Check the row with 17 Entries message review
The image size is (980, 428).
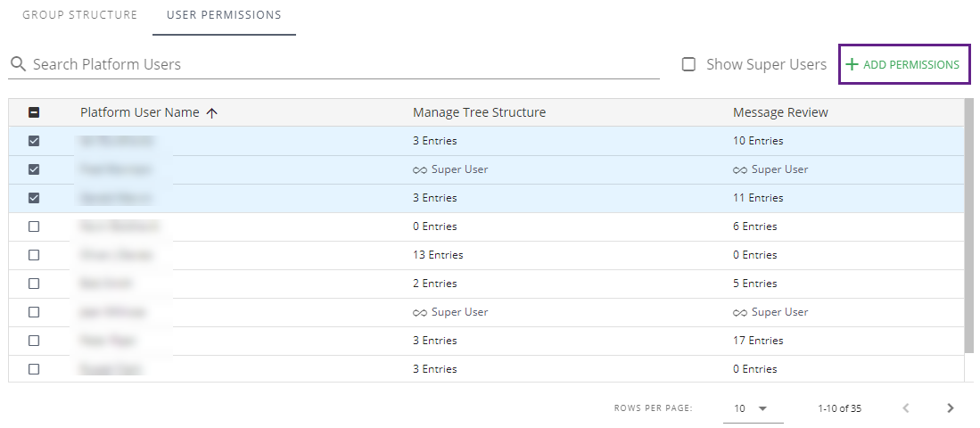coord(35,341)
